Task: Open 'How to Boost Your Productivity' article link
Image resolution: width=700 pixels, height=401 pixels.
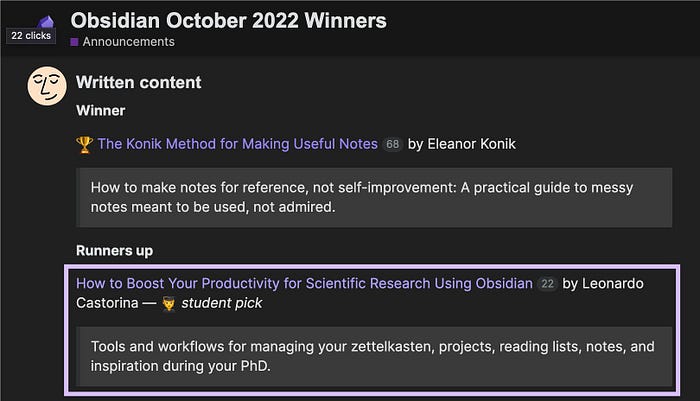Action: click(304, 283)
